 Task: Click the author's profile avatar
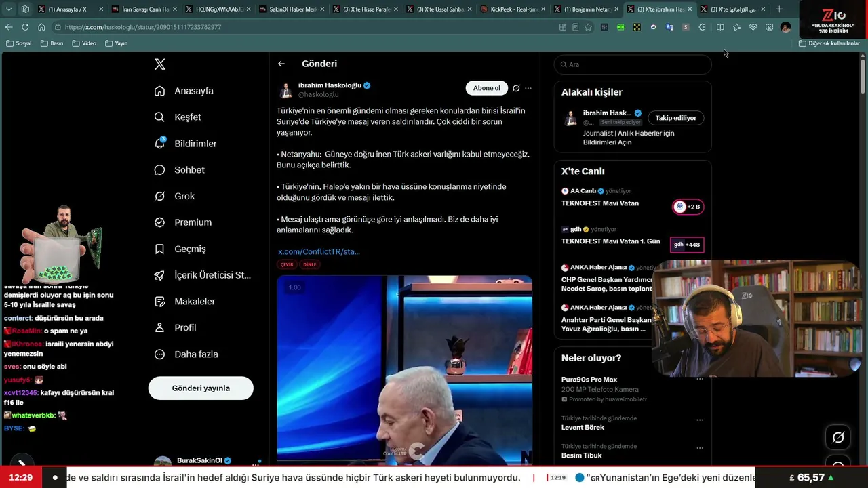[285, 90]
